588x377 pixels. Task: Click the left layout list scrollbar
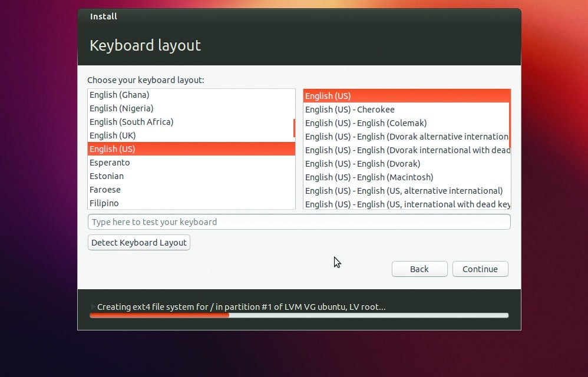tap(294, 128)
